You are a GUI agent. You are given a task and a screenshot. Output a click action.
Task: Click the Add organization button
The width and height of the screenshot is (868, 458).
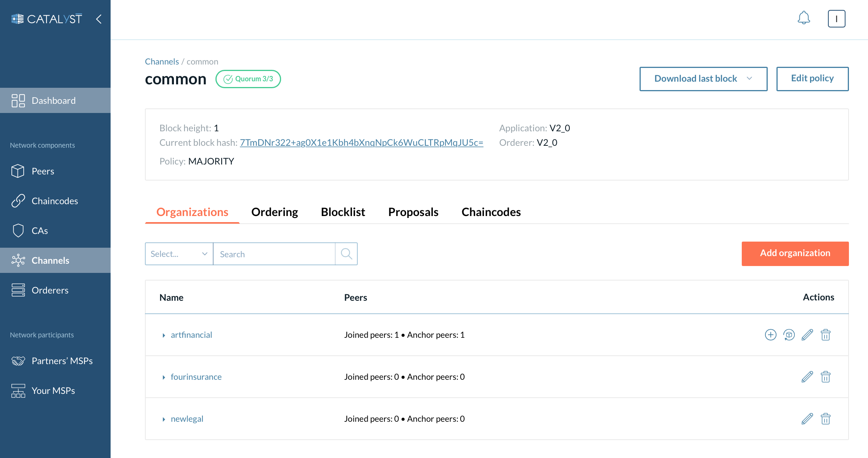click(x=795, y=253)
